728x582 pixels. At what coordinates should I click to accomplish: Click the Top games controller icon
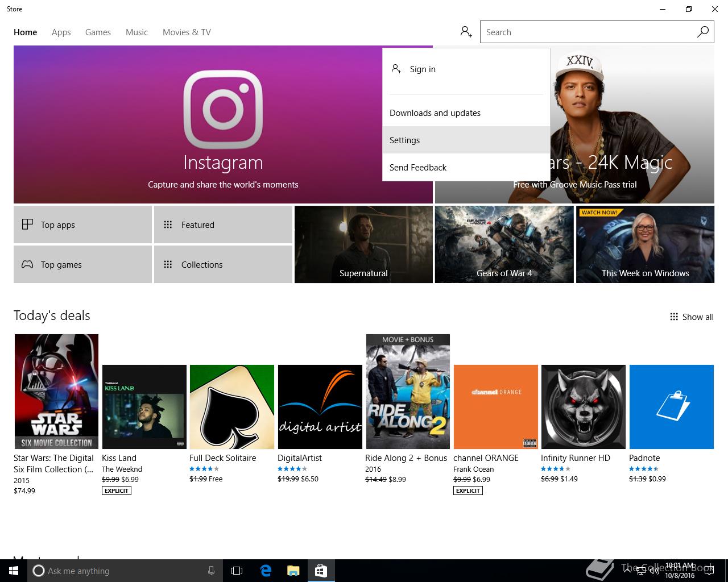(x=27, y=264)
